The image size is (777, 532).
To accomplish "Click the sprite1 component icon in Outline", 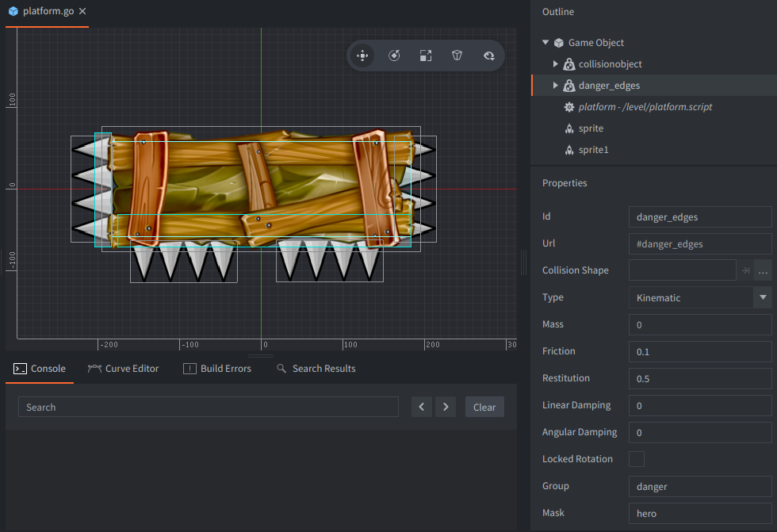I will 568,150.
